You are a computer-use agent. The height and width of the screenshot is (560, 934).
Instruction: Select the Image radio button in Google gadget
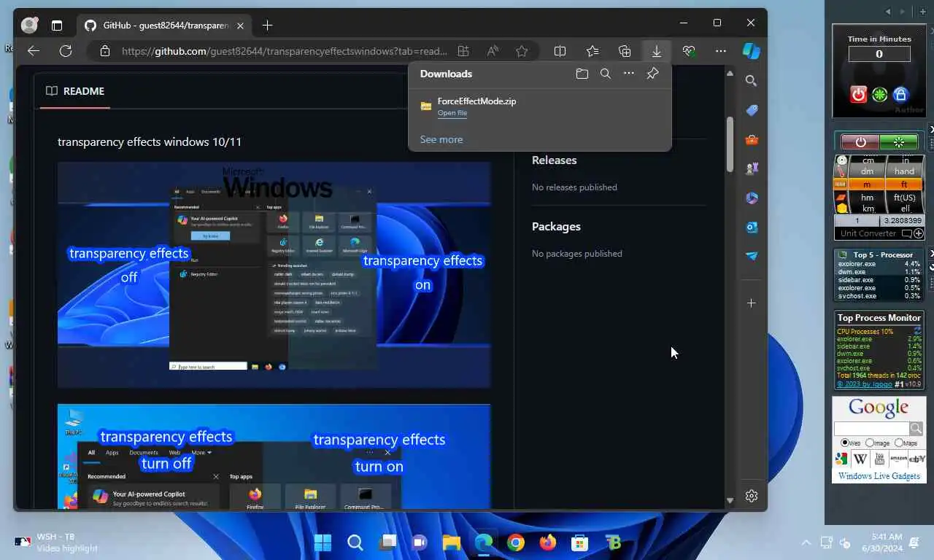click(x=870, y=443)
